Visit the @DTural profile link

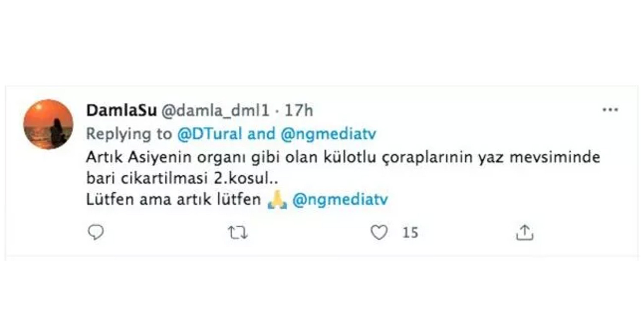coord(210,134)
